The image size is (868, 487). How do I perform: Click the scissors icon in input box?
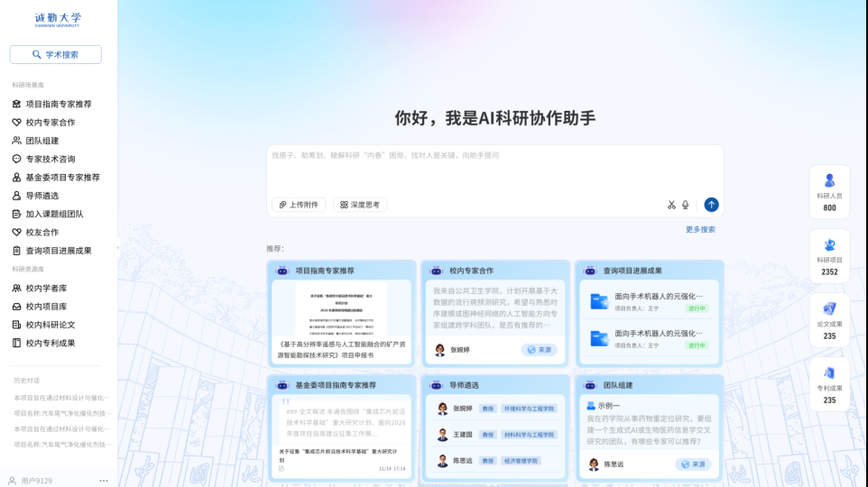[671, 205]
